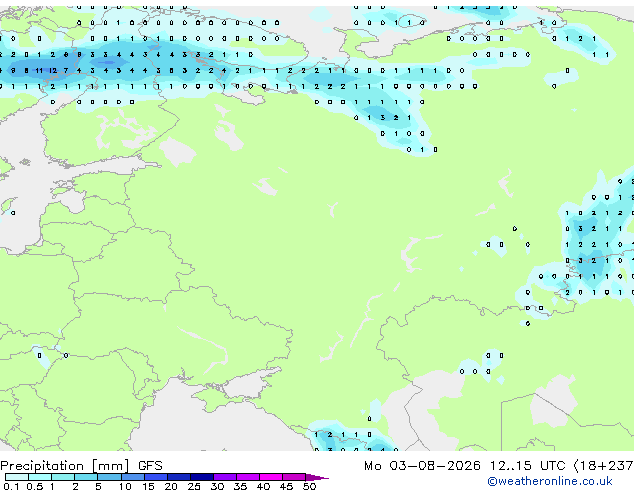Click the 25 to 30 mm legend swatch
Screen dimensions: 634x490
click(201, 477)
